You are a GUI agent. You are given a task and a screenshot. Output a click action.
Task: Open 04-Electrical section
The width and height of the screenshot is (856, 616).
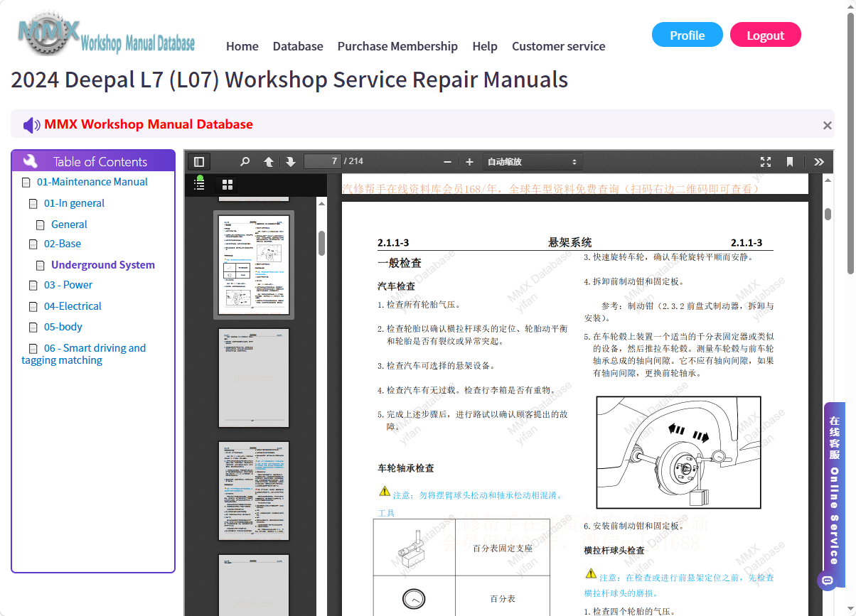[73, 306]
